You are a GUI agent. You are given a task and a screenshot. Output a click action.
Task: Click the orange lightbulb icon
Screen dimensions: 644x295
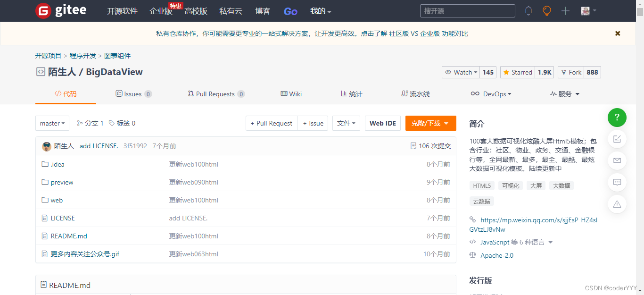point(547,11)
